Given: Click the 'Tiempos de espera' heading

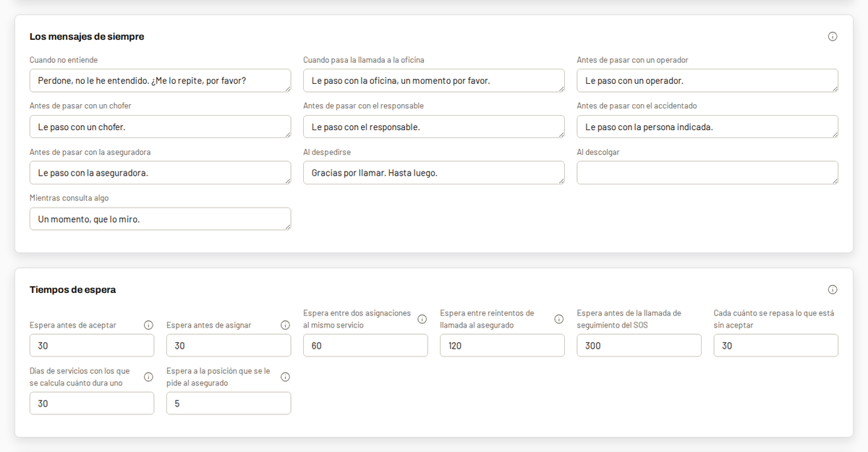Looking at the screenshot, I should [x=72, y=289].
